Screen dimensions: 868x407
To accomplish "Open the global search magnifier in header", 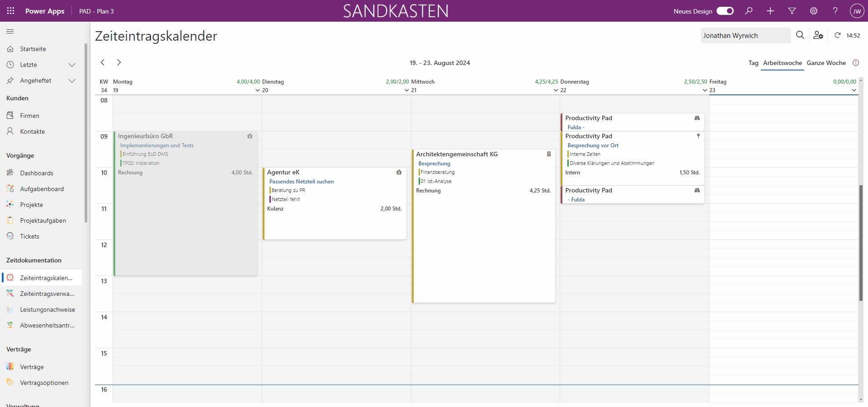I will pos(749,11).
